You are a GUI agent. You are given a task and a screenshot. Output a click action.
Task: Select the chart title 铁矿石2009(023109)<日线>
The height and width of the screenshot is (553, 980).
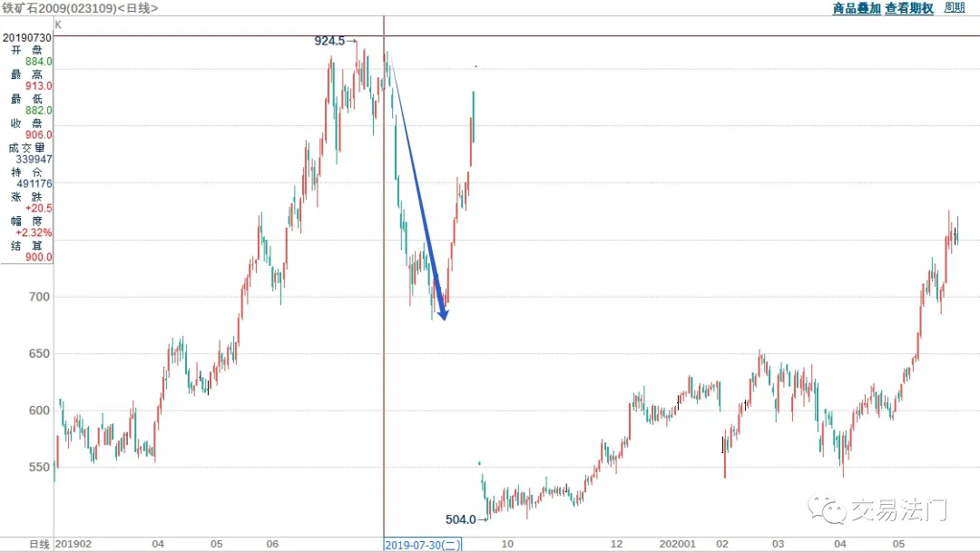point(80,8)
